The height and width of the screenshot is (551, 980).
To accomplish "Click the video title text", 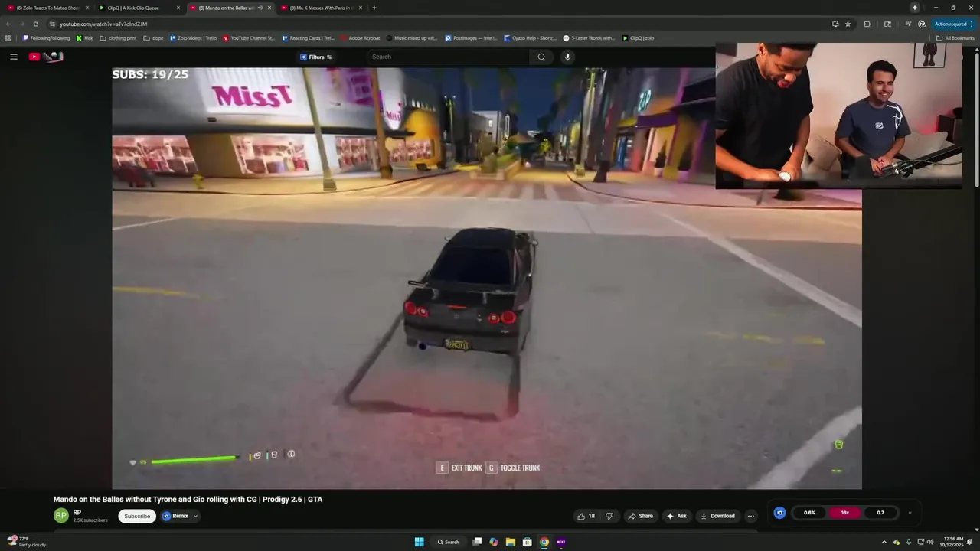I will click(188, 499).
